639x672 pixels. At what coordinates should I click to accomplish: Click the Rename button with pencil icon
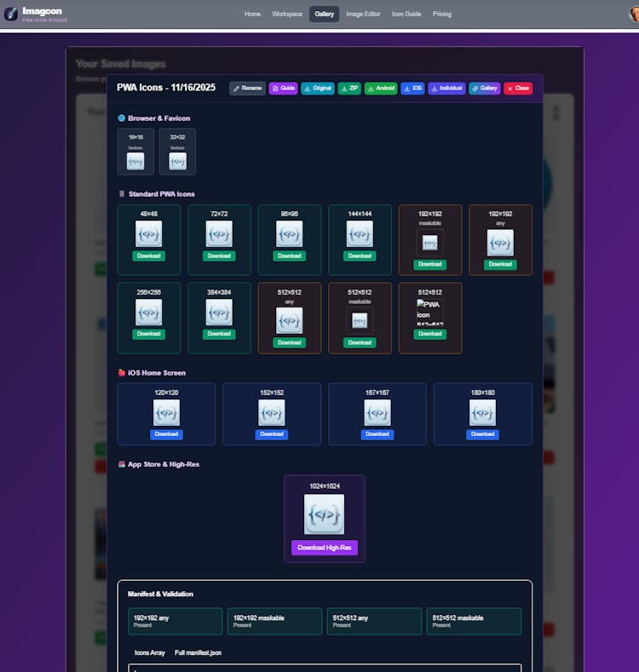click(x=247, y=88)
